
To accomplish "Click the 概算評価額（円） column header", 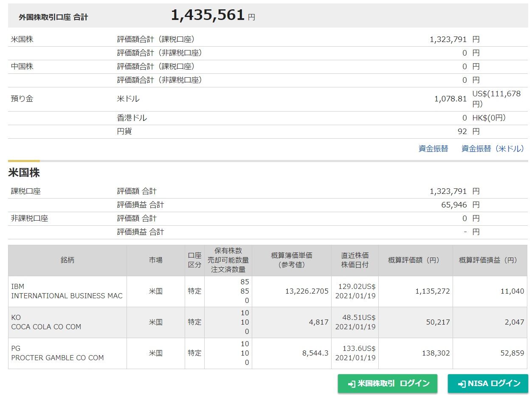I will (x=415, y=260).
